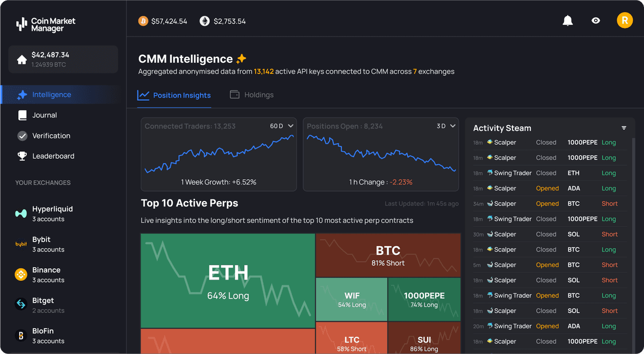
Task: Open the Journal sidebar item
Action: click(45, 115)
